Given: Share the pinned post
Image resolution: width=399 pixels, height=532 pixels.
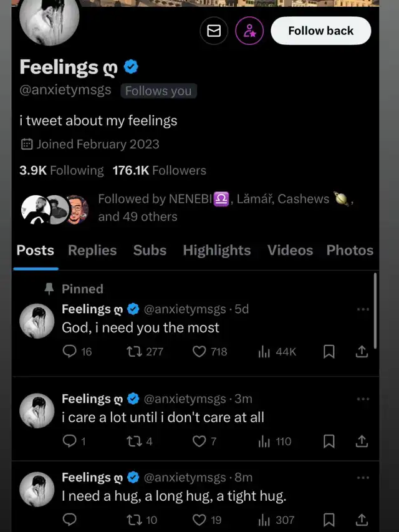Looking at the screenshot, I should click(x=362, y=352).
